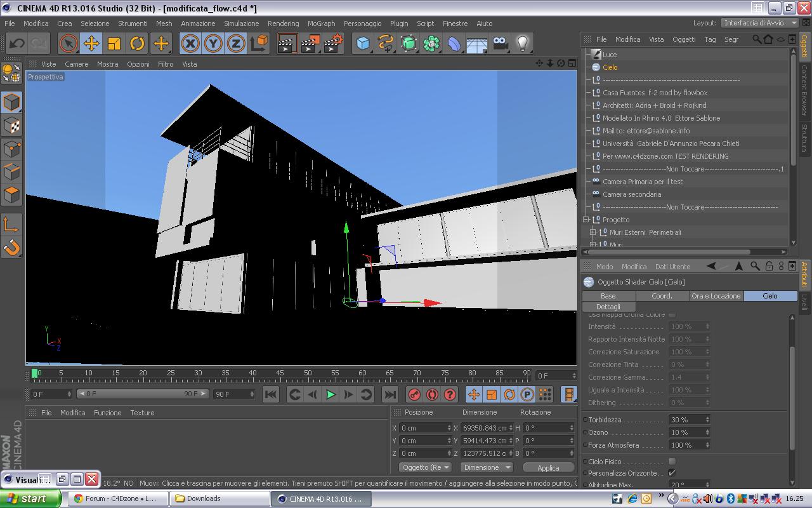
Task: Open render settings icon
Action: pos(333,43)
